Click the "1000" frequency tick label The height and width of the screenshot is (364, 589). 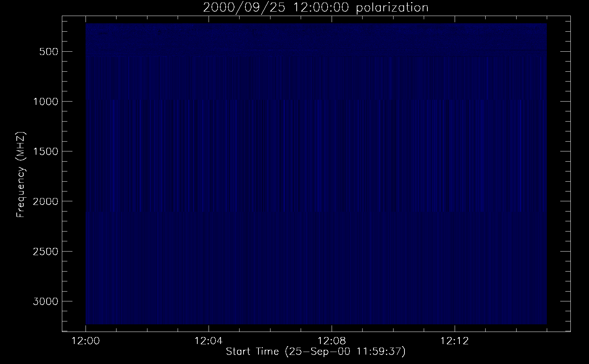click(x=46, y=102)
